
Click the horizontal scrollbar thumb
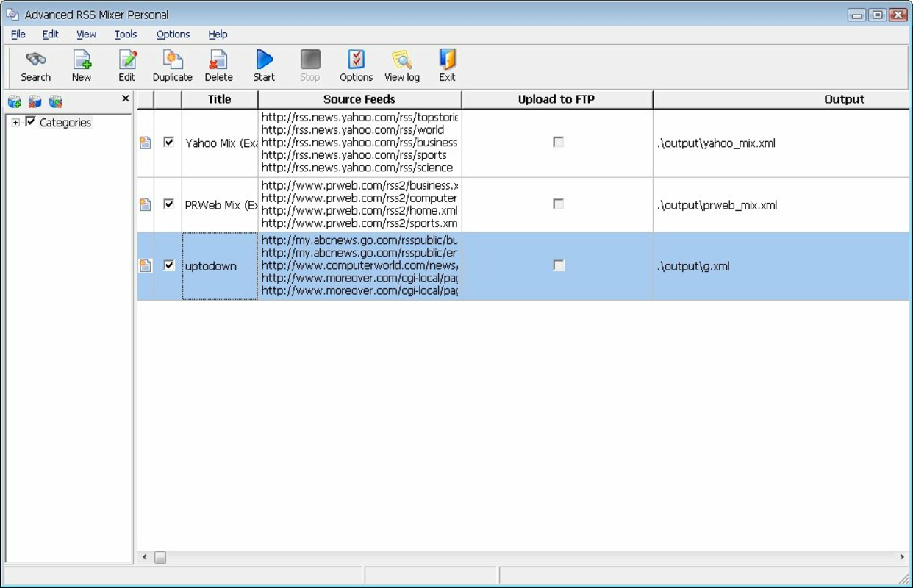click(160, 557)
